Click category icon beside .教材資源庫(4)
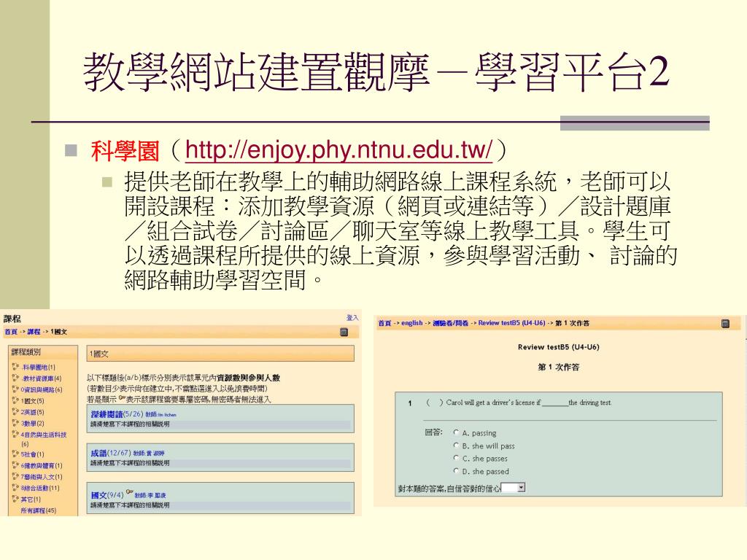The width and height of the screenshot is (747, 560). (15, 378)
